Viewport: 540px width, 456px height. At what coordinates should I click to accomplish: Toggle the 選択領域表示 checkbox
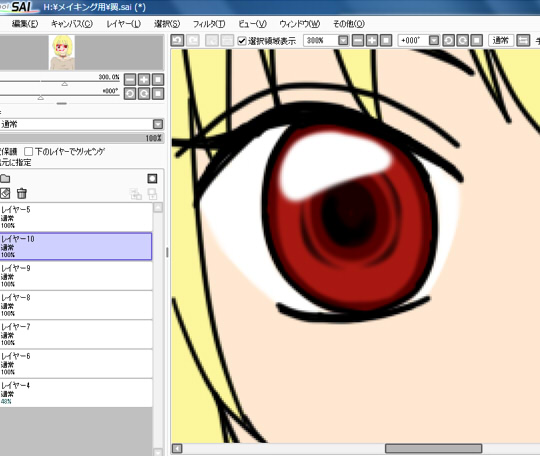pyautogui.click(x=242, y=41)
